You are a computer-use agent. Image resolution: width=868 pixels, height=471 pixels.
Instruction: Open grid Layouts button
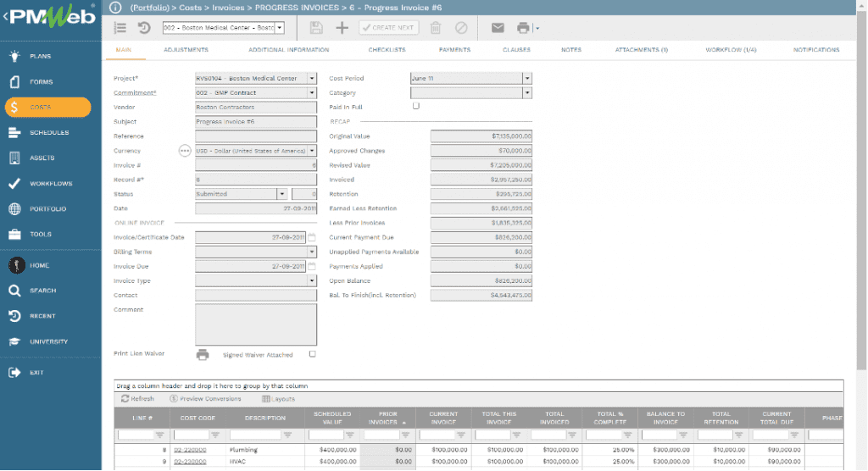pyautogui.click(x=278, y=398)
